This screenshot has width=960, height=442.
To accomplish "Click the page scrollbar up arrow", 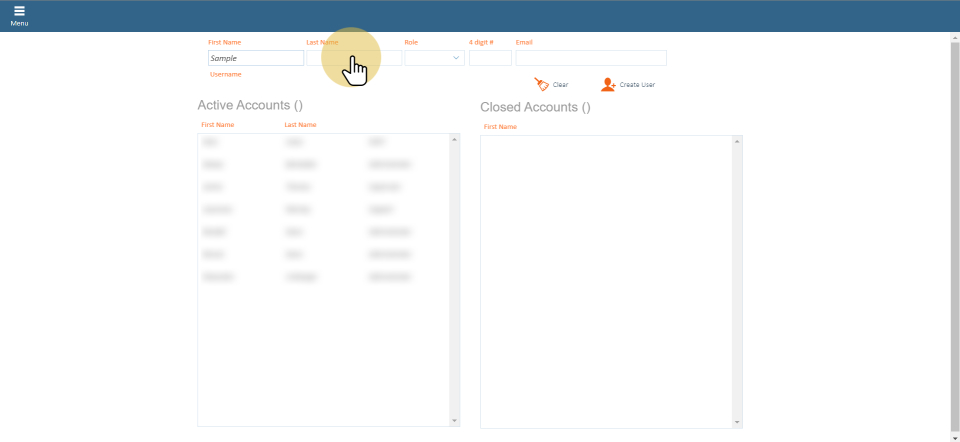I will pos(955,37).
